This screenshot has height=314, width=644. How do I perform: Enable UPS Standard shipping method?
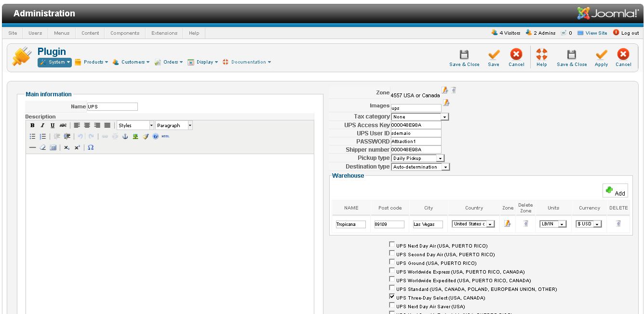(392, 288)
